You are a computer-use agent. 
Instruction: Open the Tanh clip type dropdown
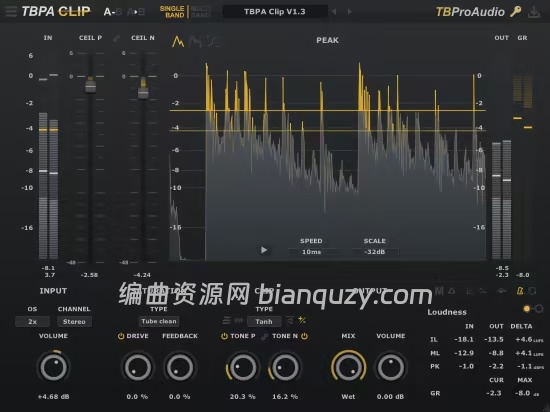click(x=264, y=321)
